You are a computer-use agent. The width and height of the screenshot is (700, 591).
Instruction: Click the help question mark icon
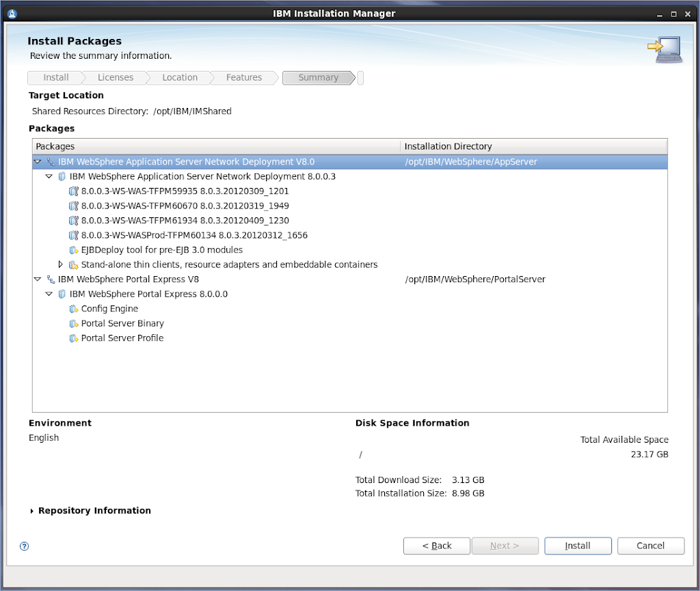pyautogui.click(x=25, y=546)
